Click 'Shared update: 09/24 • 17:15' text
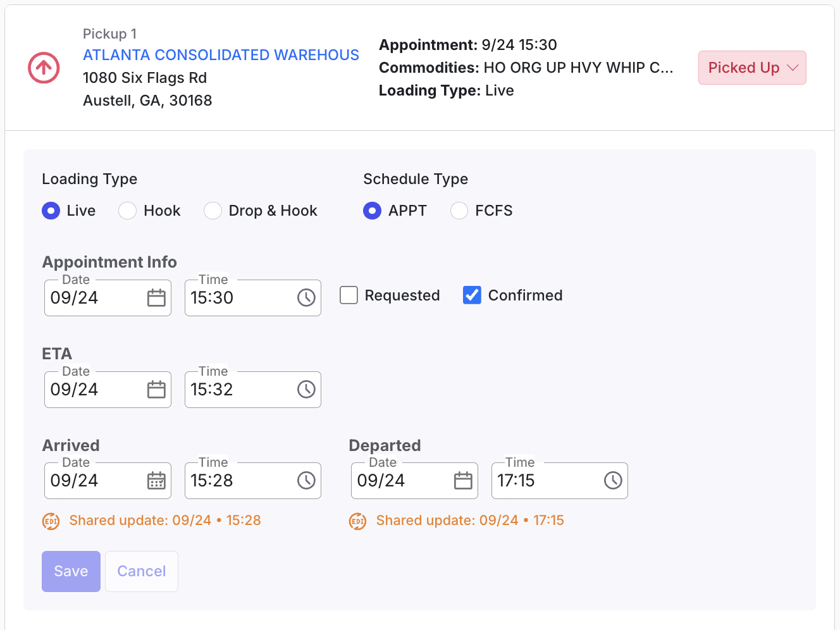The width and height of the screenshot is (840, 630). click(470, 521)
